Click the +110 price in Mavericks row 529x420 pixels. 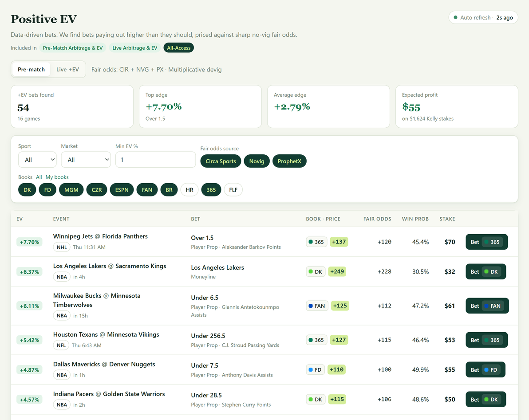pos(336,369)
